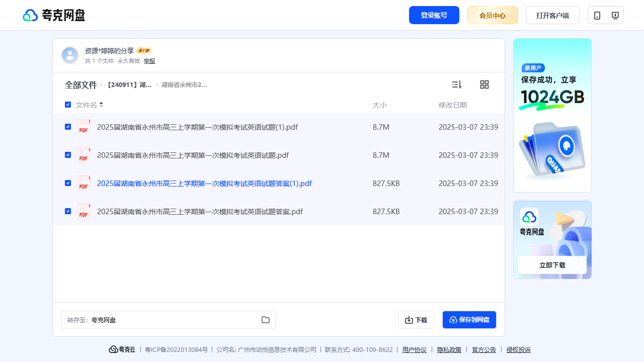Click folder icon in 转存至 field
The height and width of the screenshot is (362, 644).
pos(266,320)
